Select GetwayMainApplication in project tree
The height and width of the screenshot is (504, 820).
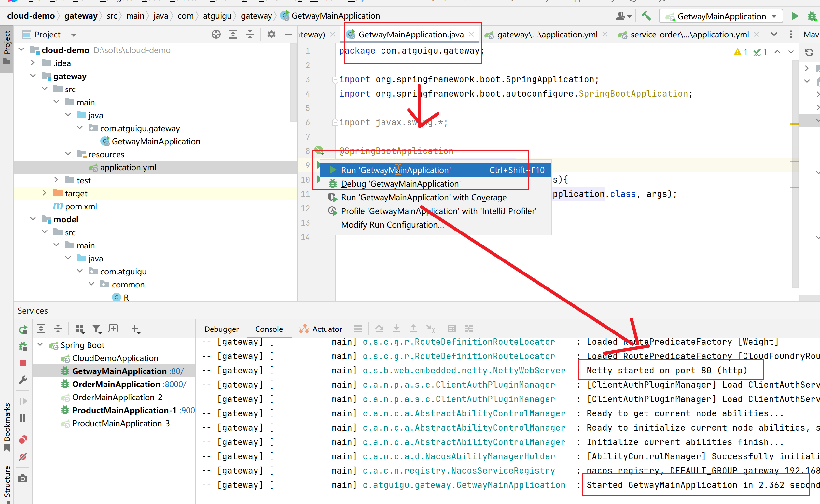[156, 141]
